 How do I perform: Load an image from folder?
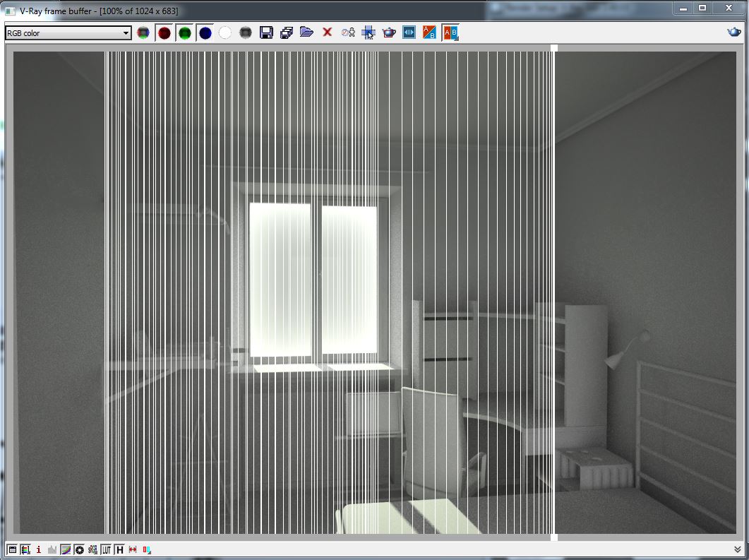(x=306, y=32)
